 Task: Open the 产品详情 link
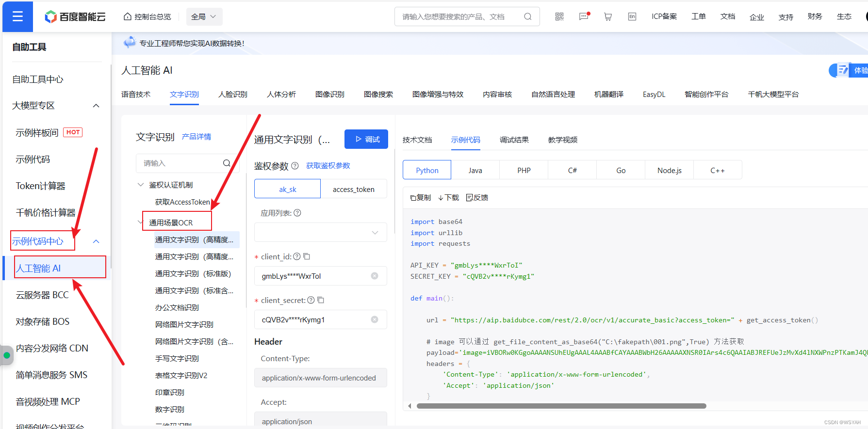click(x=197, y=137)
